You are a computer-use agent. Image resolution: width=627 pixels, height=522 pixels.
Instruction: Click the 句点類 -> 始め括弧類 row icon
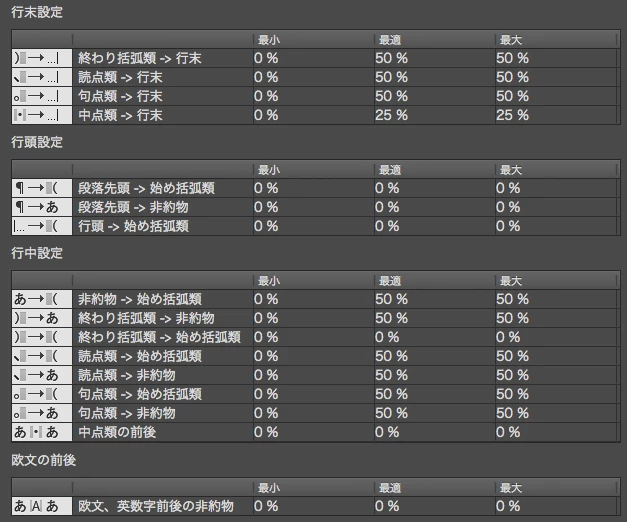pos(42,394)
